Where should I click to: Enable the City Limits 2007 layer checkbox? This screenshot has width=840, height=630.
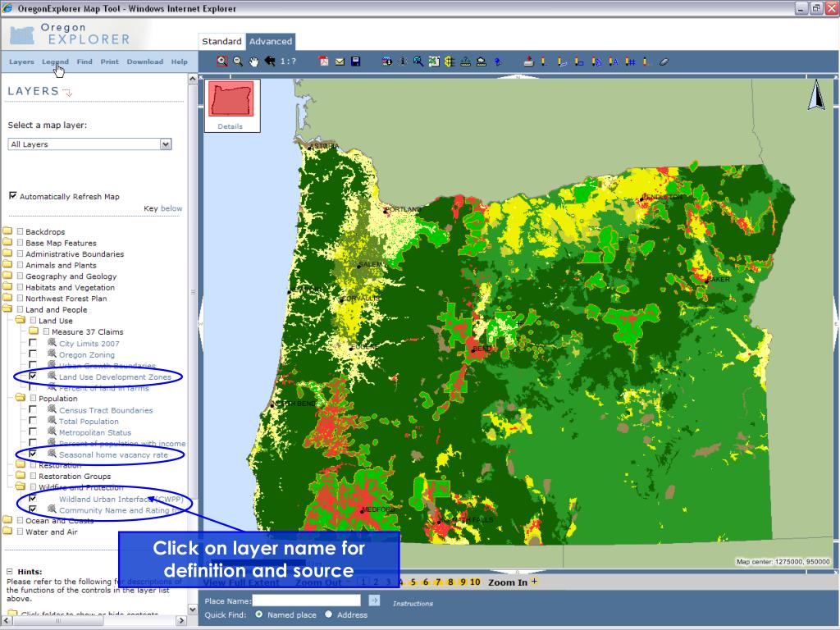(33, 343)
